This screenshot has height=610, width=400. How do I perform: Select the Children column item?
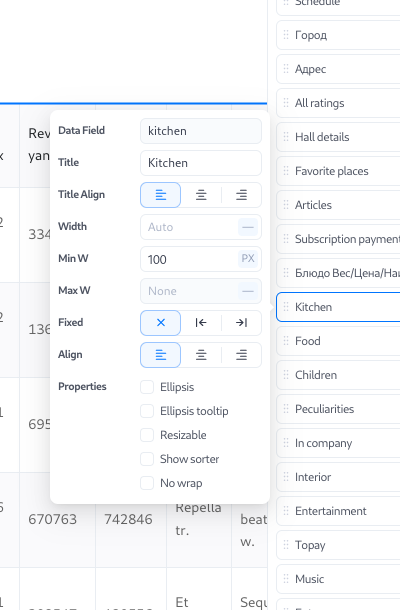click(x=338, y=375)
